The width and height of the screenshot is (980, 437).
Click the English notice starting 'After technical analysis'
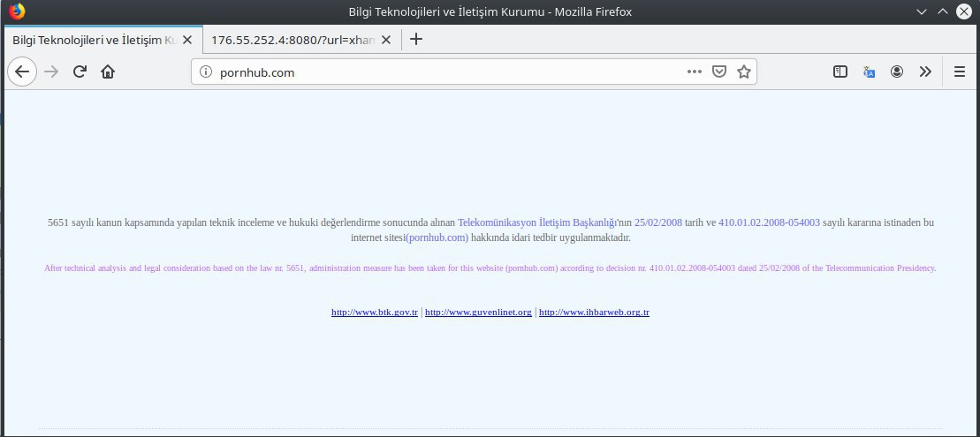tap(490, 268)
